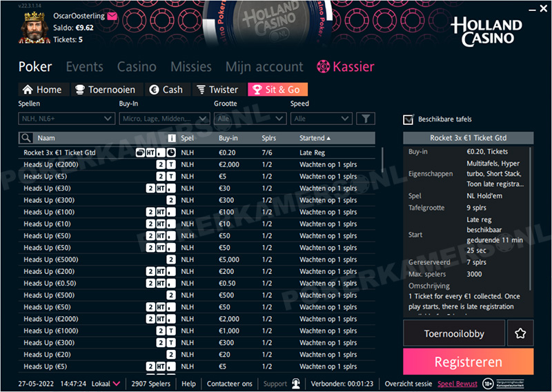This screenshot has width=552, height=392.
Task: Open the Casino main tab
Action: (137, 66)
